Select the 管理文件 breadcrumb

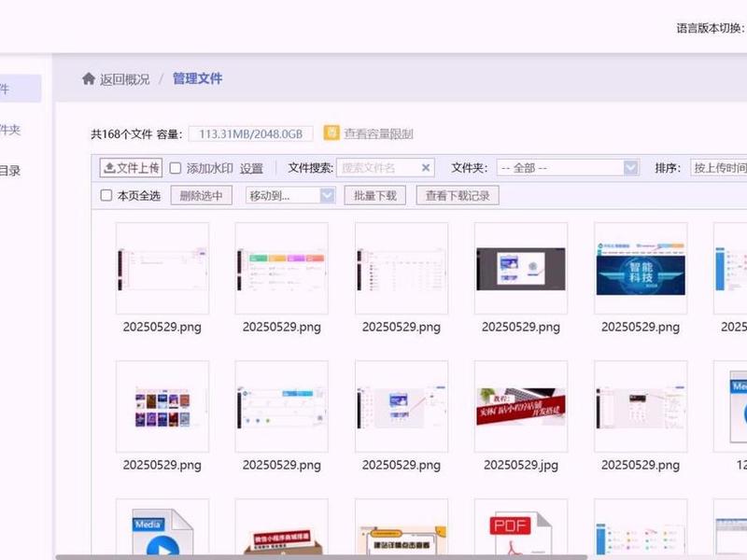[197, 78]
